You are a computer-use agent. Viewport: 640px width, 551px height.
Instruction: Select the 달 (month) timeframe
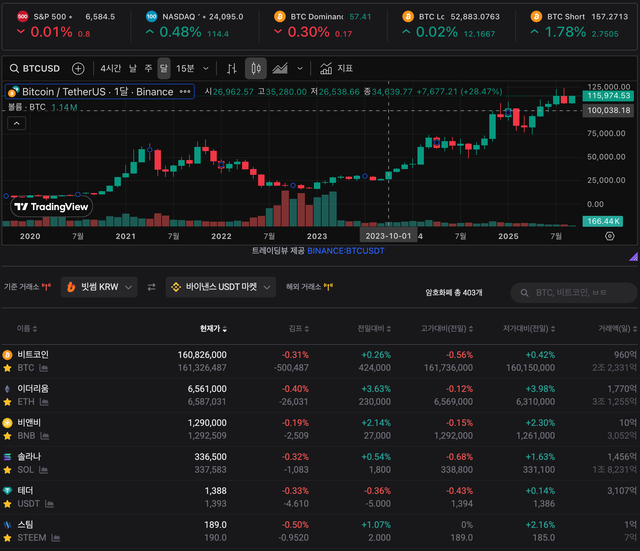click(x=164, y=69)
